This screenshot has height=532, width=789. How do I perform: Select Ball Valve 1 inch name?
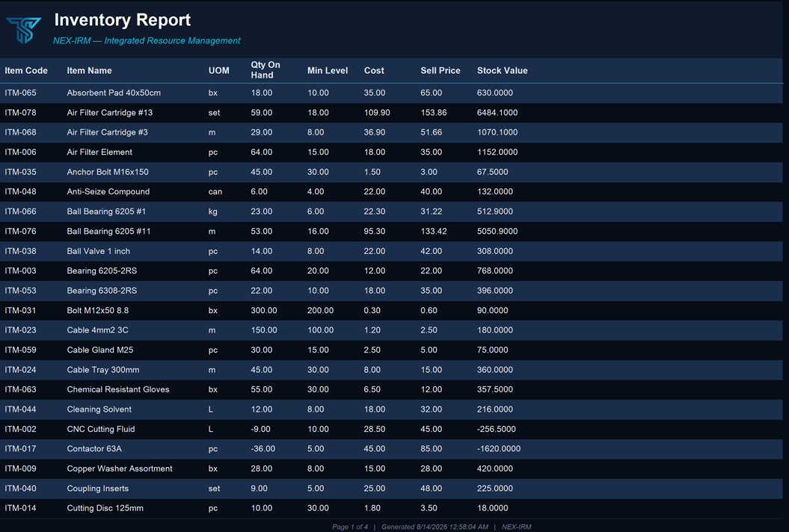pyautogui.click(x=98, y=251)
